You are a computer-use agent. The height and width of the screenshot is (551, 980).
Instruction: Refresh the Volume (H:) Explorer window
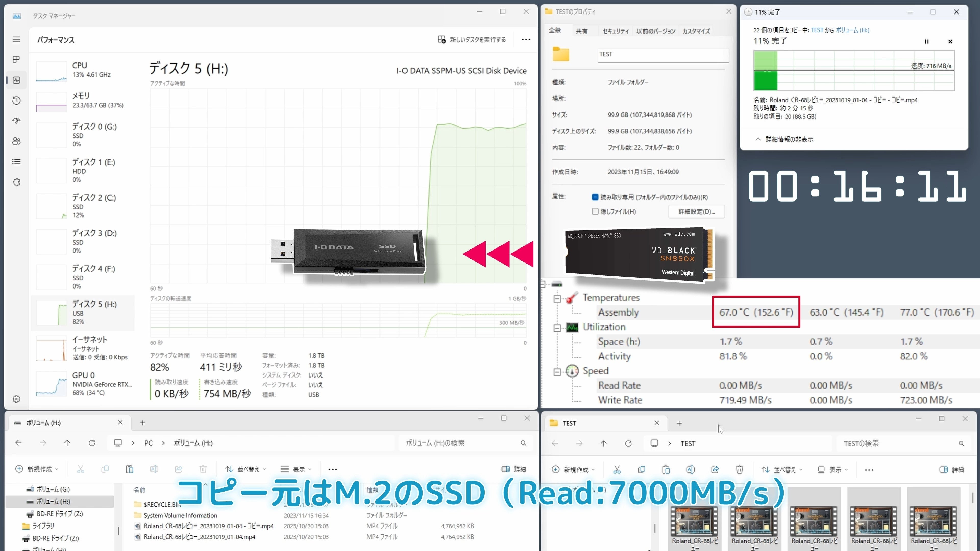tap(92, 443)
